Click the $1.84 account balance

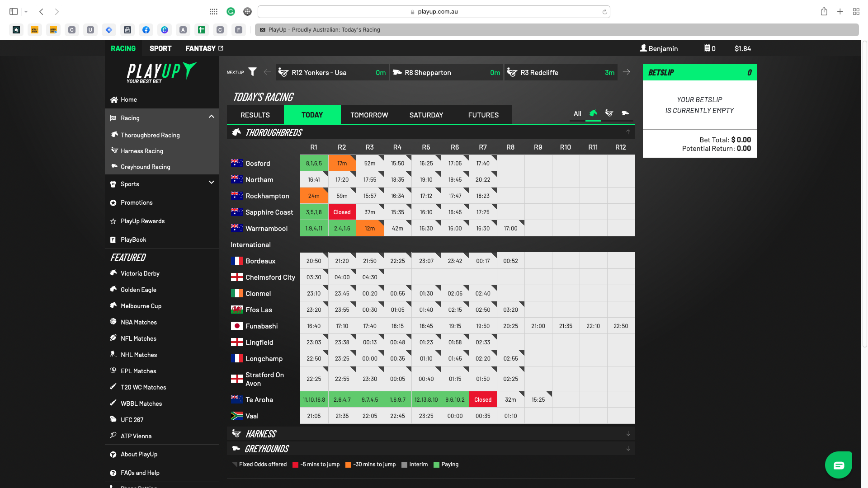point(742,48)
